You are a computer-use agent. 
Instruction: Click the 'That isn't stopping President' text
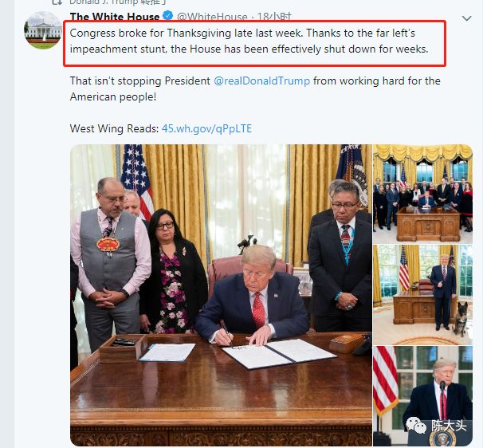pos(140,81)
